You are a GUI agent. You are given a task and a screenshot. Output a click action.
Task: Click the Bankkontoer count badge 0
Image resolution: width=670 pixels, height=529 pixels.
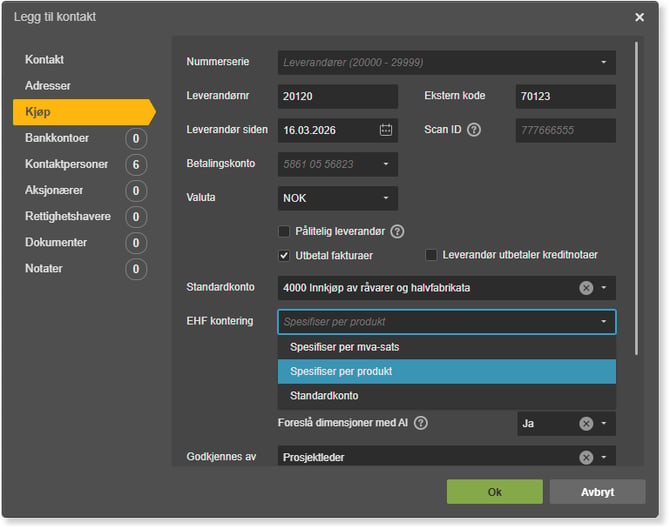click(x=136, y=138)
